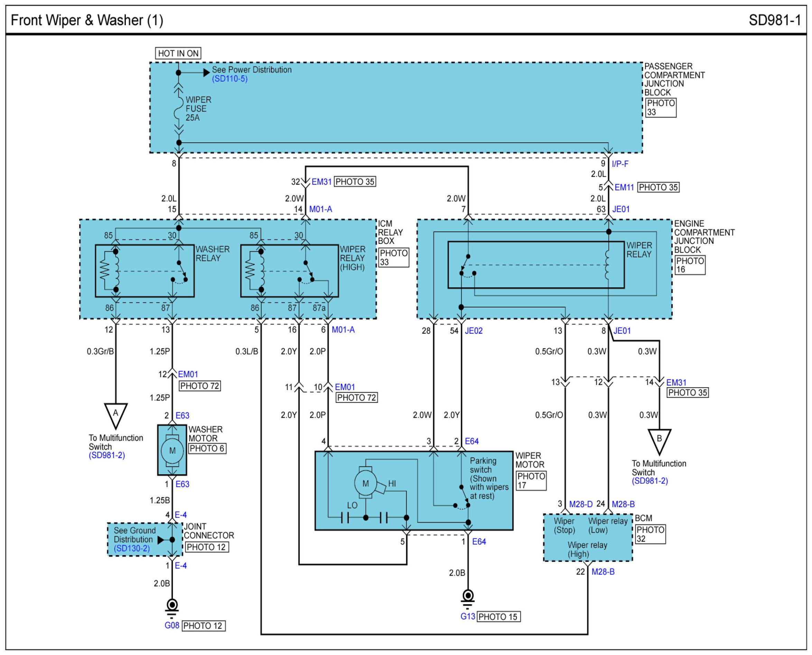Click the HOT IN ON label box
Viewport: 812px width, 655px height.
point(178,53)
